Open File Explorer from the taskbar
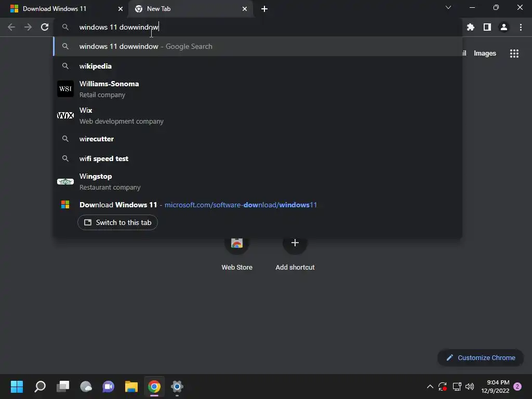Image resolution: width=532 pixels, height=399 pixels. coord(131,387)
